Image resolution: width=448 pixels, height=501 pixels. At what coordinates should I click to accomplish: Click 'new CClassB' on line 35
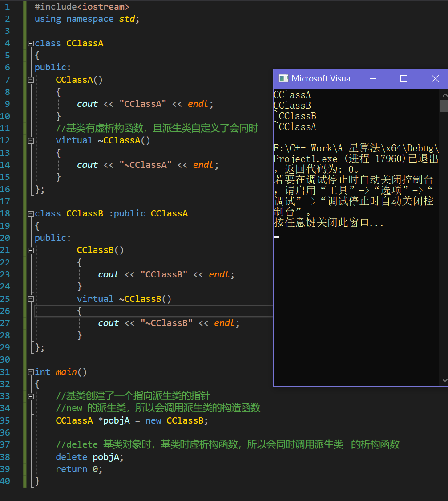click(174, 420)
